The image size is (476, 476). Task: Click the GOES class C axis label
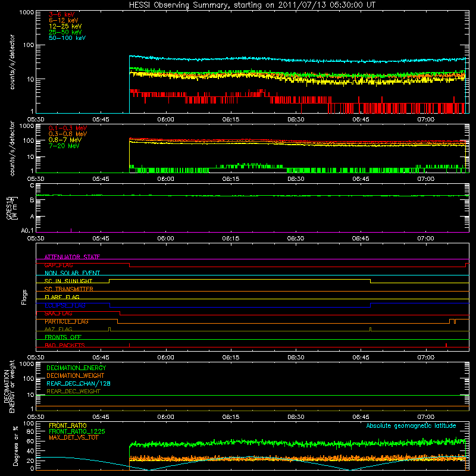(32, 185)
